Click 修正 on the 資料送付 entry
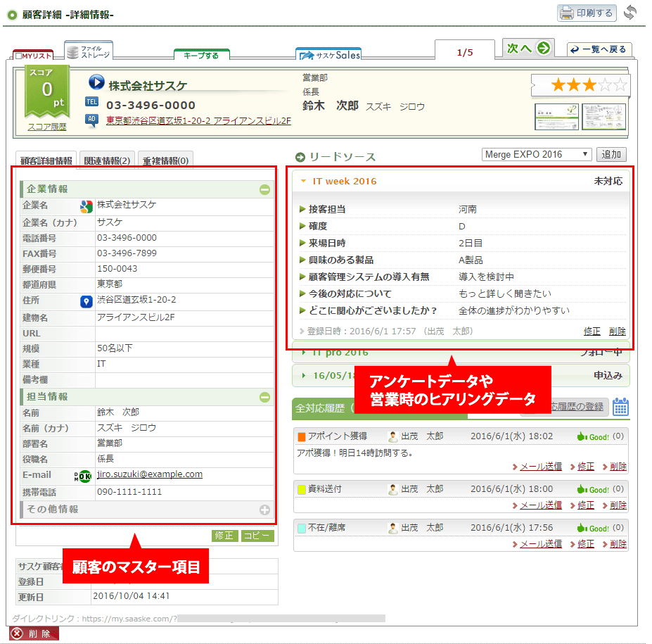652x644 pixels. coord(586,505)
